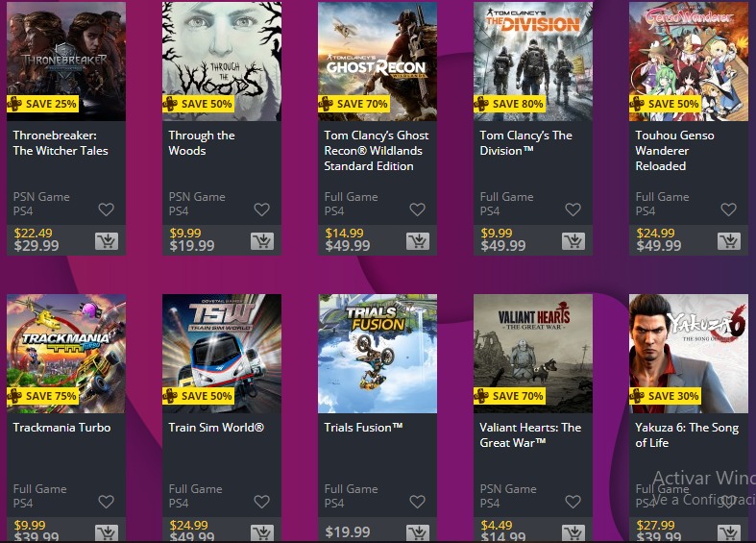
Task: Add Ghost Recon Wildlands to cart
Action: coord(418,241)
